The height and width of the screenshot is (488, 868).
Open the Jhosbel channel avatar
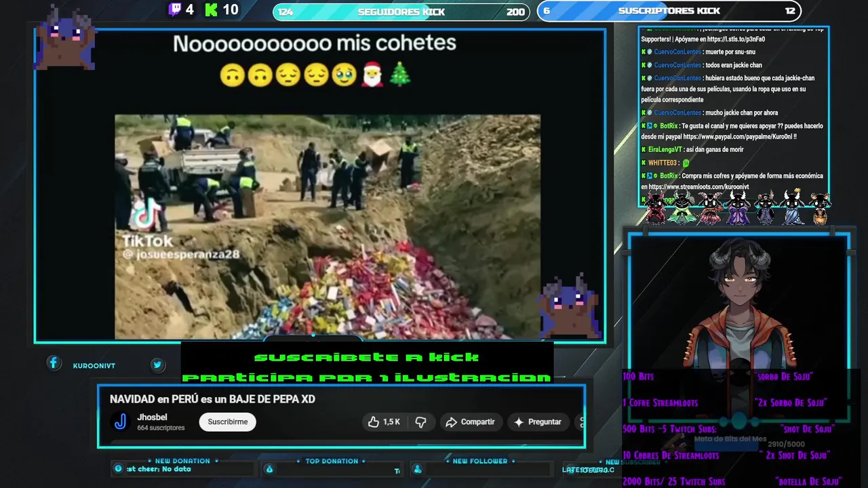tap(120, 422)
